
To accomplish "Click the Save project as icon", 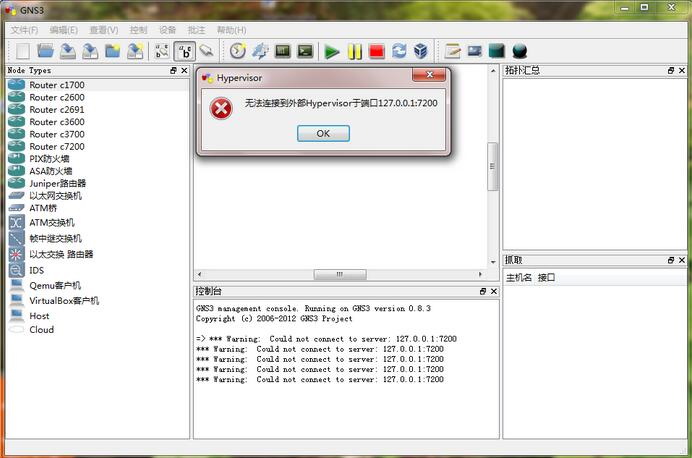I will [x=90, y=51].
